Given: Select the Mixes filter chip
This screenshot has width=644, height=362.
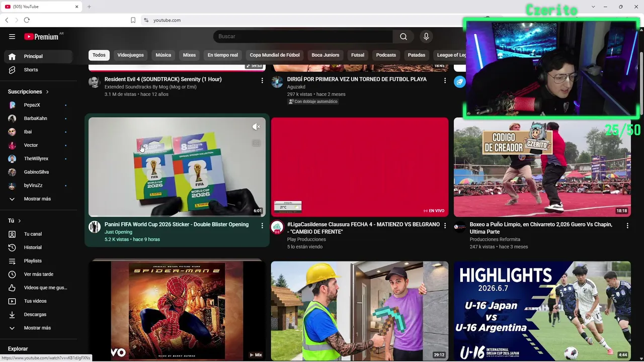Looking at the screenshot, I should pyautogui.click(x=189, y=55).
